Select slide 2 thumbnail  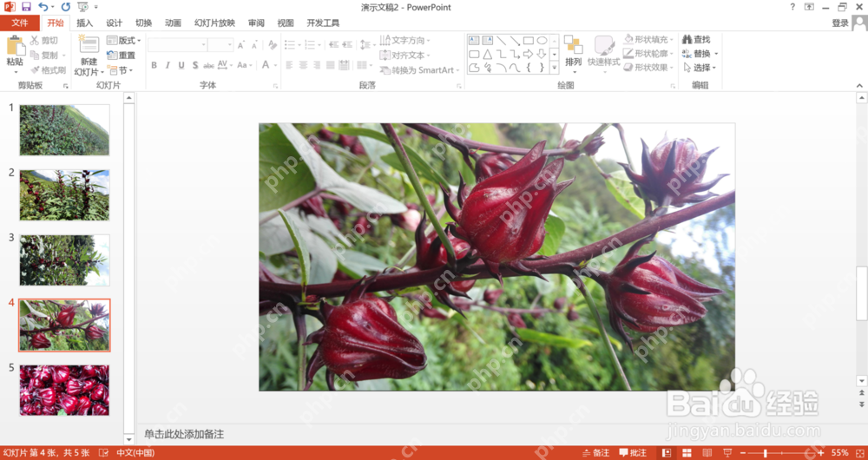(64, 195)
